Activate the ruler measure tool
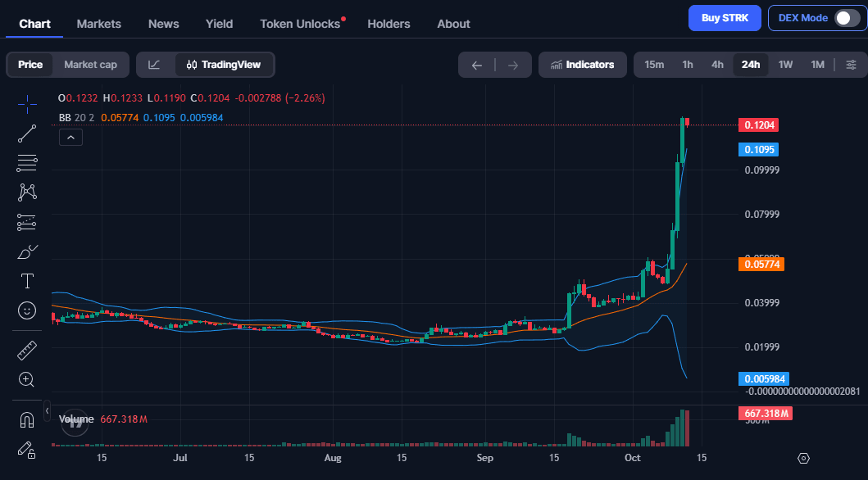 coord(27,350)
